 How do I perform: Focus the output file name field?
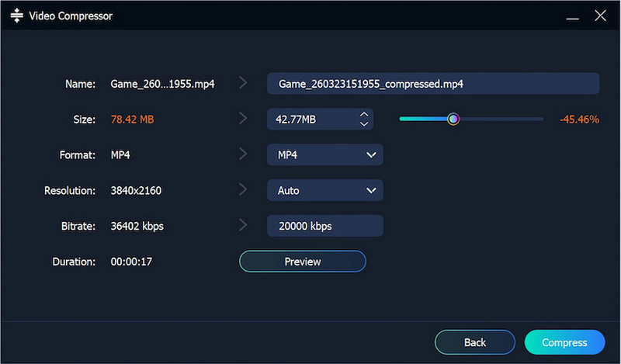(432, 84)
